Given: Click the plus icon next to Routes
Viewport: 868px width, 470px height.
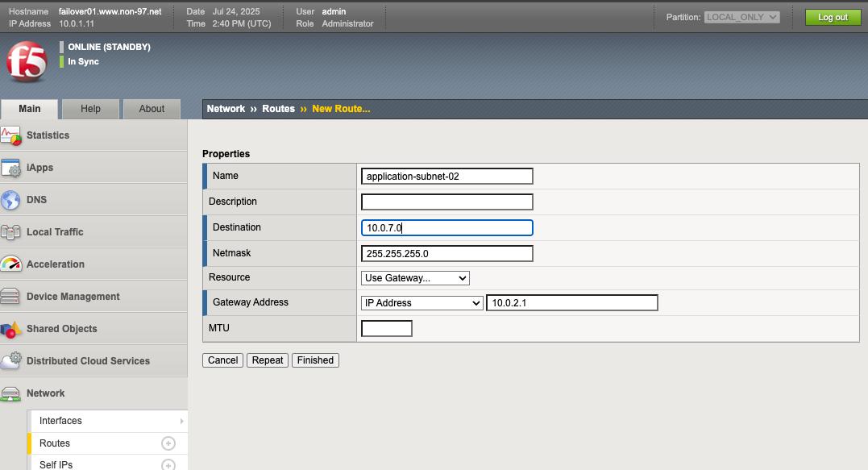Looking at the screenshot, I should point(168,443).
